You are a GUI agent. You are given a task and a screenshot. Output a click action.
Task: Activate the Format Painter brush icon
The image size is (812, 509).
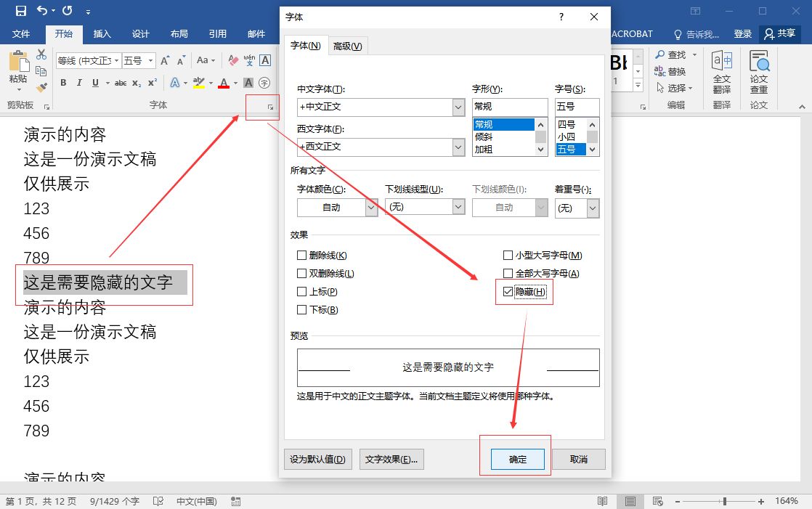click(41, 87)
